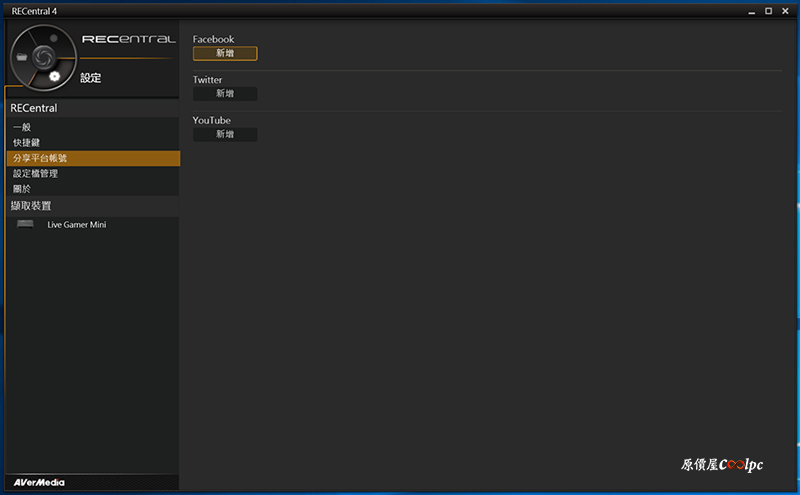The width and height of the screenshot is (800, 495).
Task: Click the RECentral section header
Action: tap(92, 108)
